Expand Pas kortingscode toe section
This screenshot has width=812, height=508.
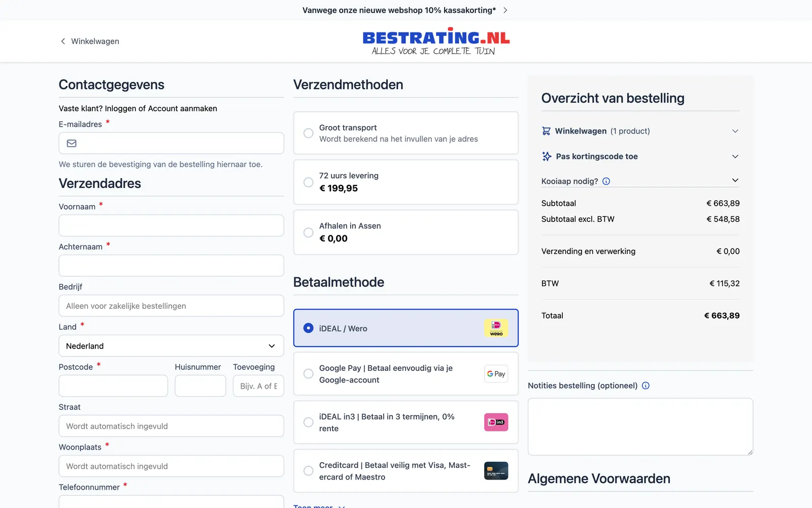tap(640, 156)
